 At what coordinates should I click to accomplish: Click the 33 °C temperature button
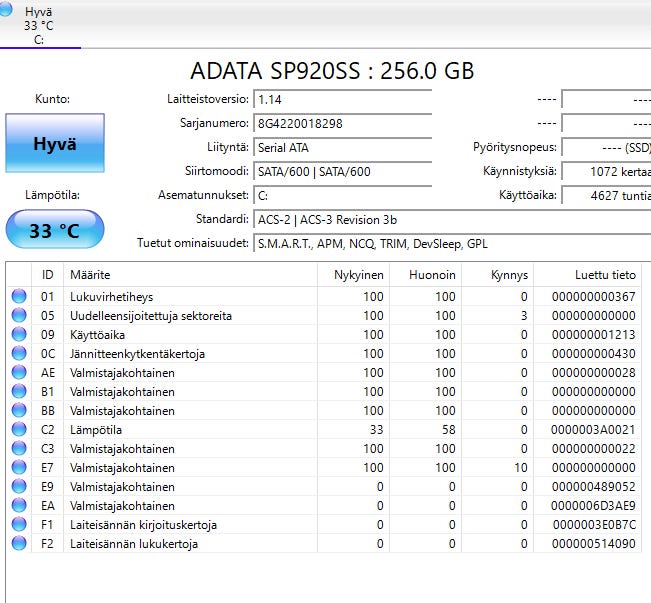pos(54,231)
